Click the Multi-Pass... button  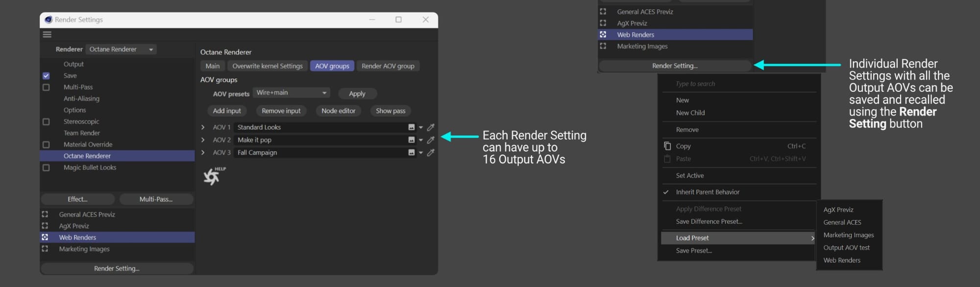click(x=156, y=199)
